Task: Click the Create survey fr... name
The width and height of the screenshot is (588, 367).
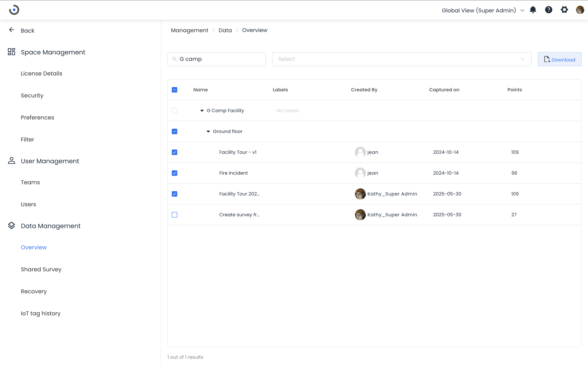Action: (x=239, y=215)
